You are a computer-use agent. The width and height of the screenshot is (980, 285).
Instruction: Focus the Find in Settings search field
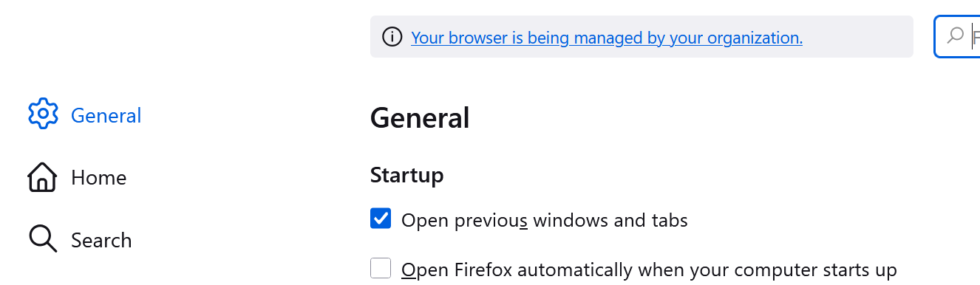pos(959,36)
